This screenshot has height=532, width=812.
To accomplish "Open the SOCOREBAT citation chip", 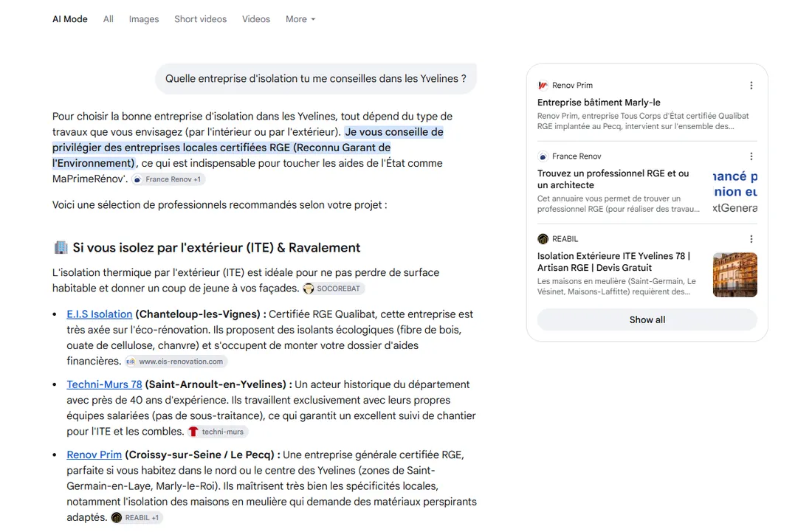I will point(334,289).
